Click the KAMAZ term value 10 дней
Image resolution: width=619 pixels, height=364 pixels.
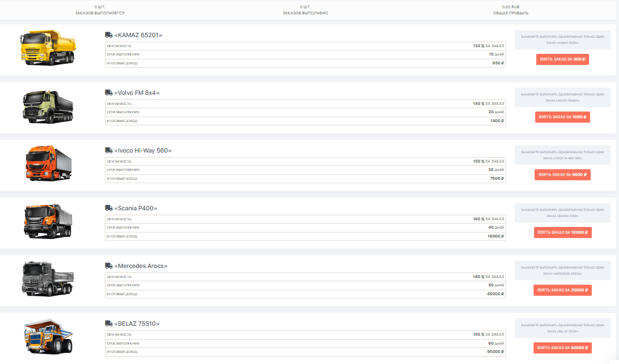click(496, 54)
